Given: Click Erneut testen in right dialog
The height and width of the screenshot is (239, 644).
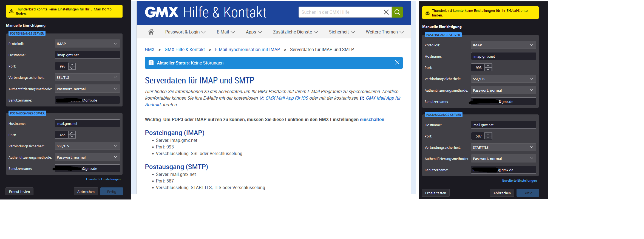Looking at the screenshot, I should (436, 193).
